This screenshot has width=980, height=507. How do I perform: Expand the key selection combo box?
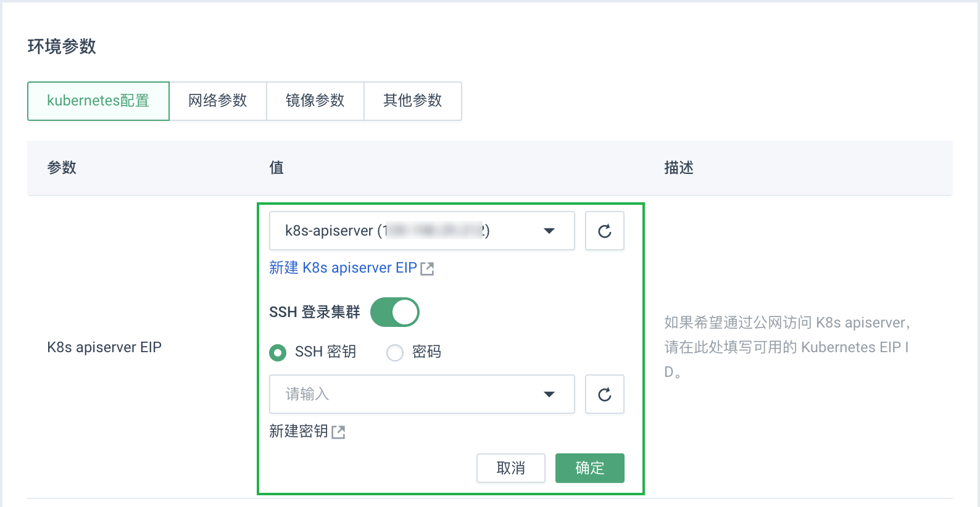421,394
